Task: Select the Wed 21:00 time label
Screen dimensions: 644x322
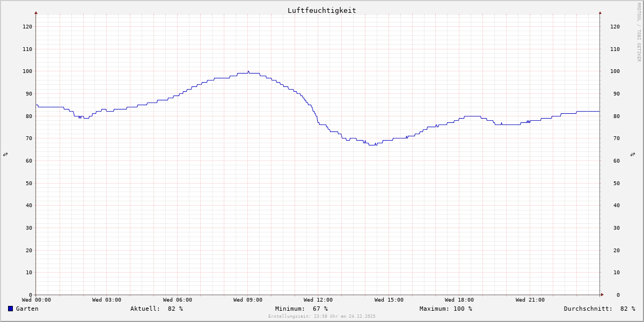Action: coord(530,300)
